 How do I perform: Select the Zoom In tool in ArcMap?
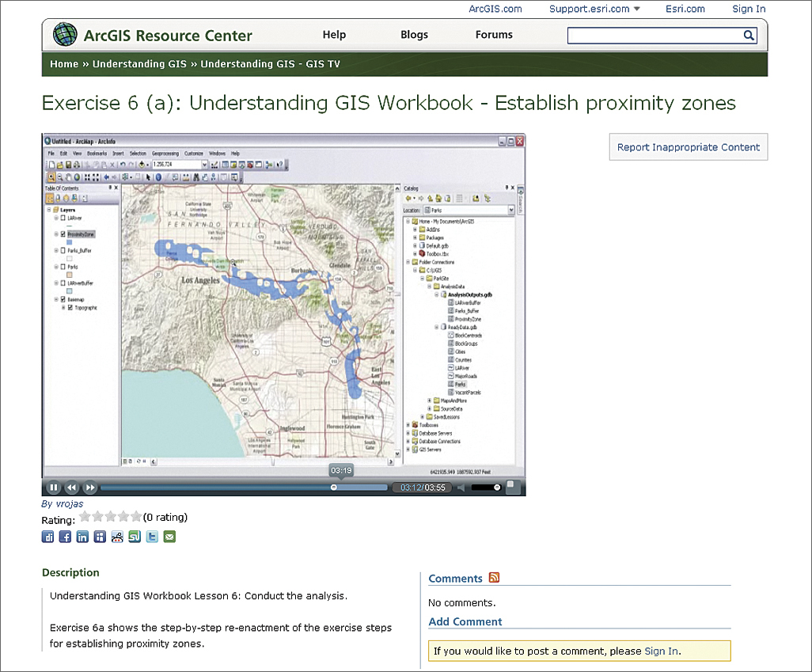pyautogui.click(x=51, y=177)
